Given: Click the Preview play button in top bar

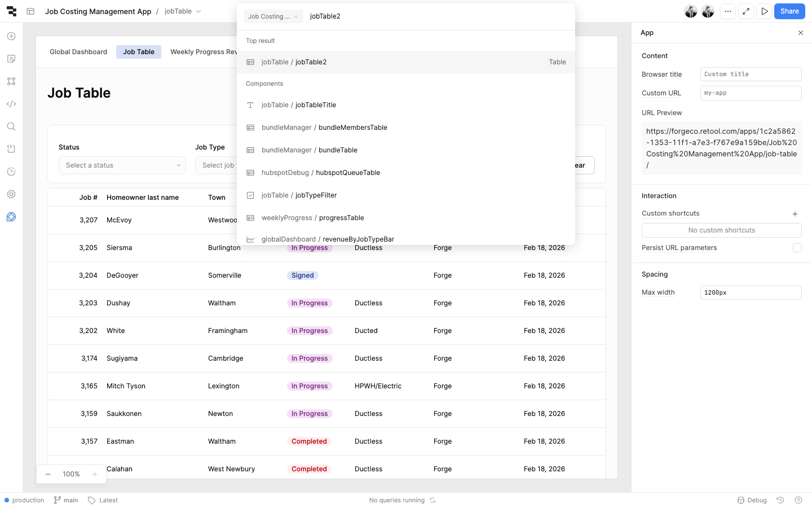Looking at the screenshot, I should 764,11.
